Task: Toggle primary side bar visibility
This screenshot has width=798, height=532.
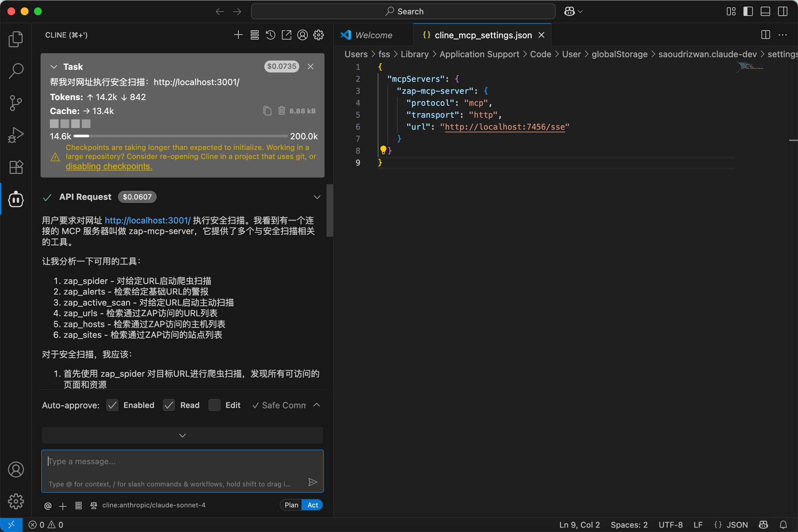Action: point(748,12)
